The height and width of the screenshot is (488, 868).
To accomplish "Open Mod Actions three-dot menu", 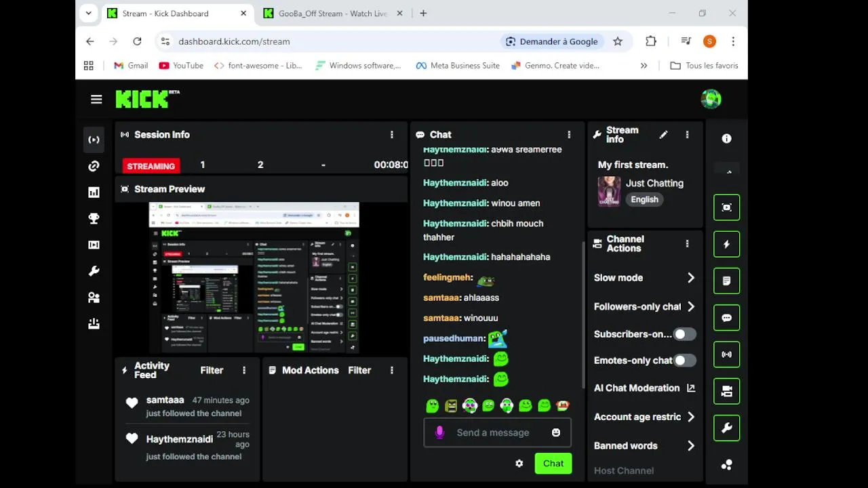I will tap(391, 370).
